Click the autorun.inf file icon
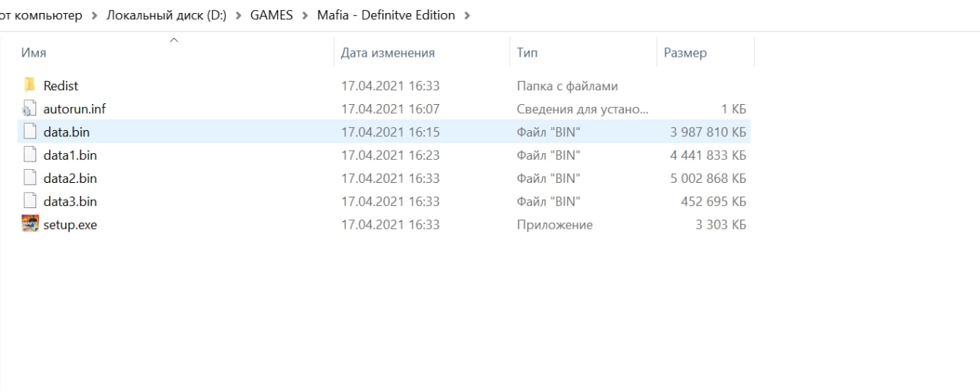 point(30,109)
